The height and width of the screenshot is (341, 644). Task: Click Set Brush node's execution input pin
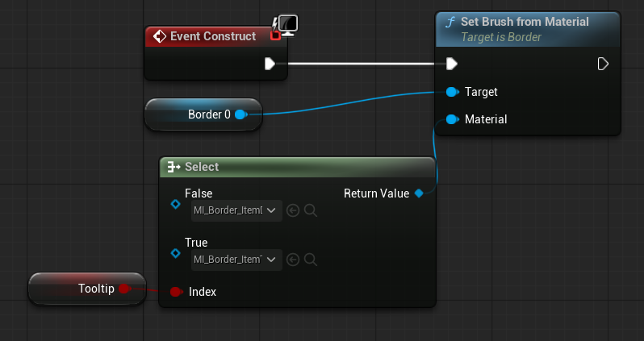(x=451, y=64)
